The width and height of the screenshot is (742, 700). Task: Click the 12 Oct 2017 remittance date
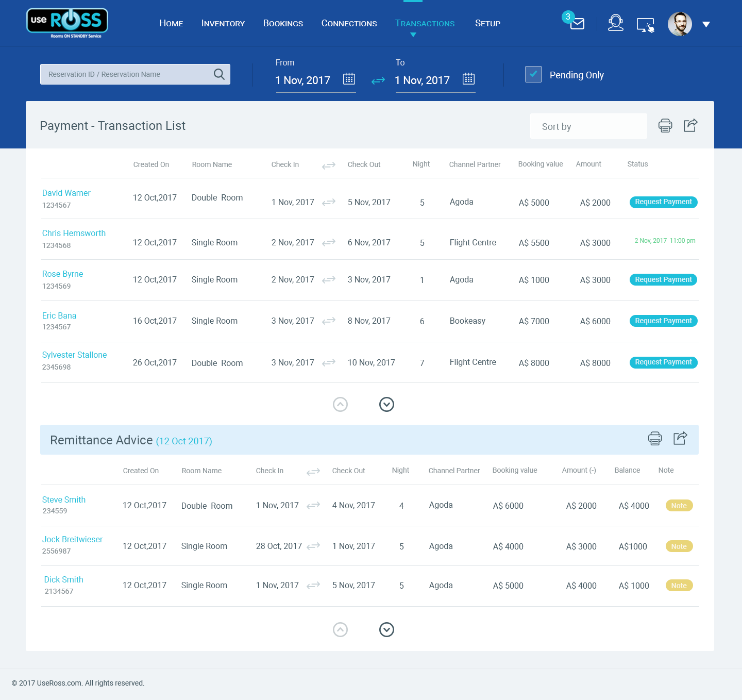point(184,441)
